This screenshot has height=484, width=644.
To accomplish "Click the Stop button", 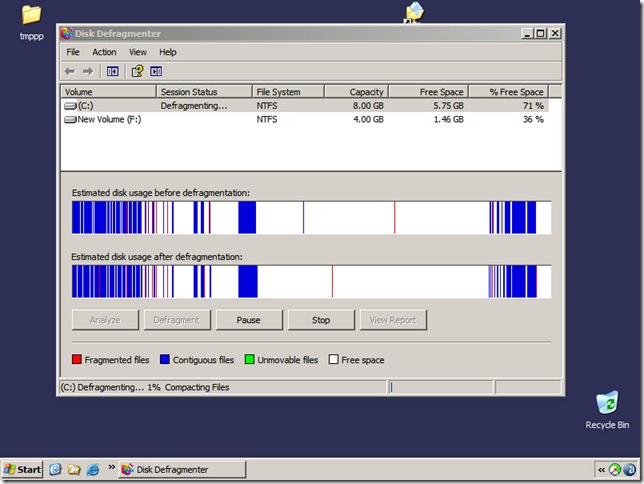I will click(x=321, y=320).
